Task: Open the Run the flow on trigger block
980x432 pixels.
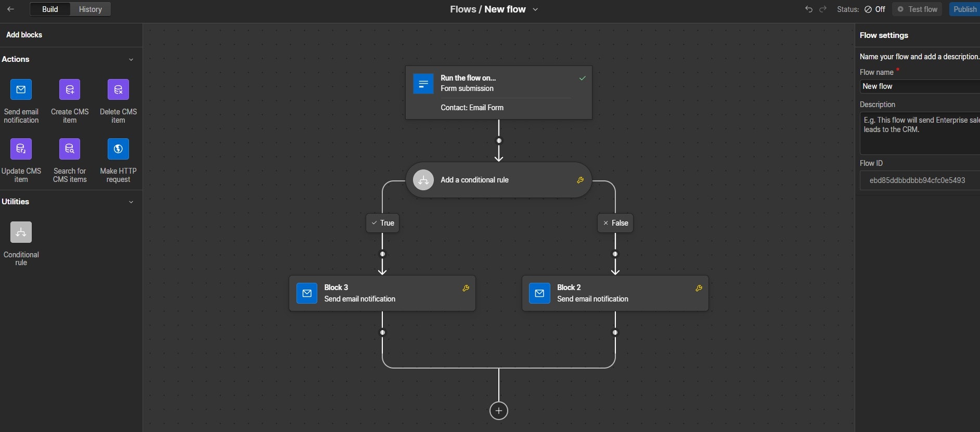Action: (499, 93)
